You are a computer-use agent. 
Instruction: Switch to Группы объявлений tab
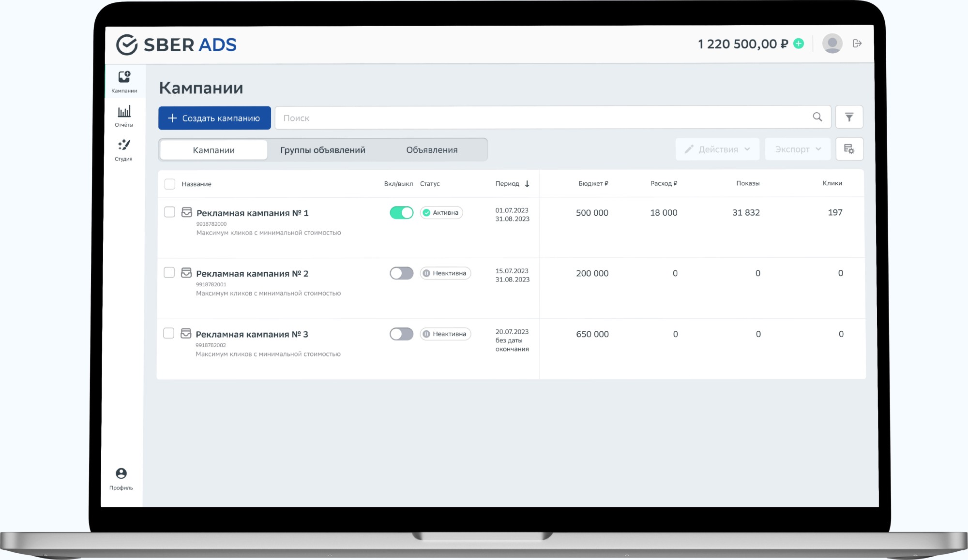pos(322,150)
